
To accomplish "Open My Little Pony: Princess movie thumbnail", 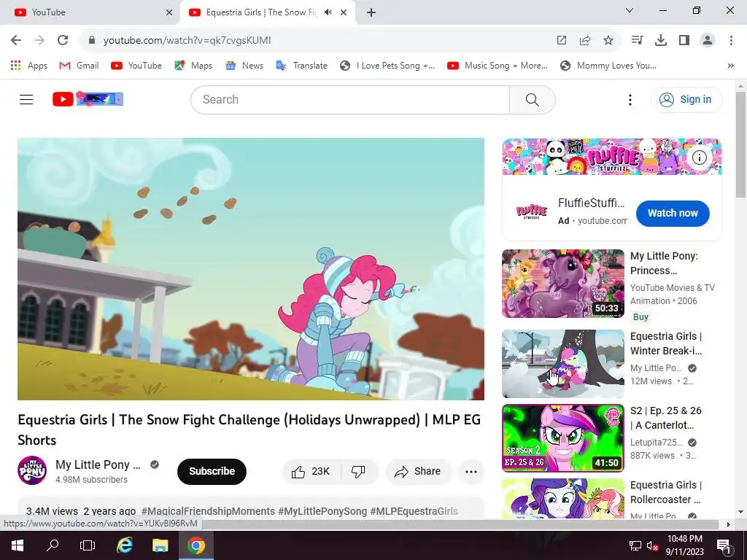I will [x=562, y=284].
